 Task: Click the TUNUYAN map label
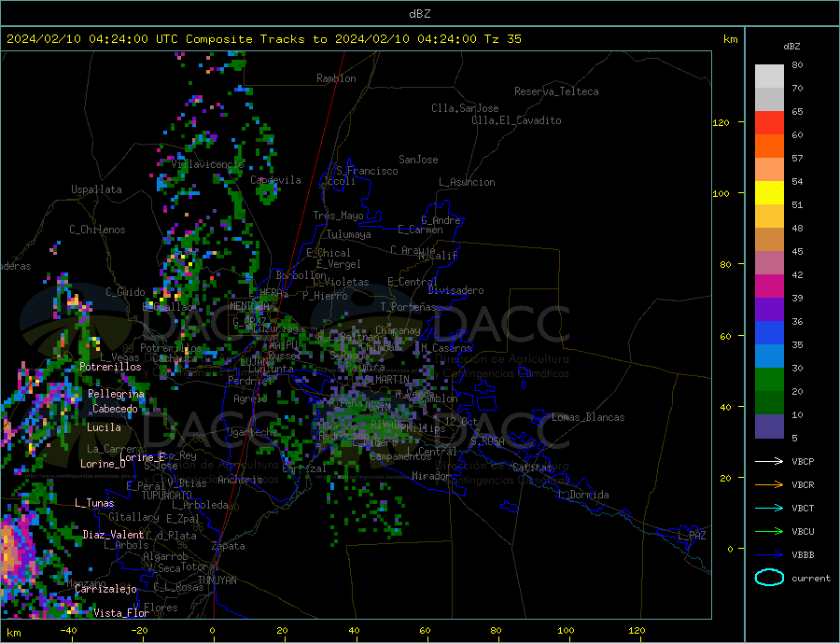[217, 580]
